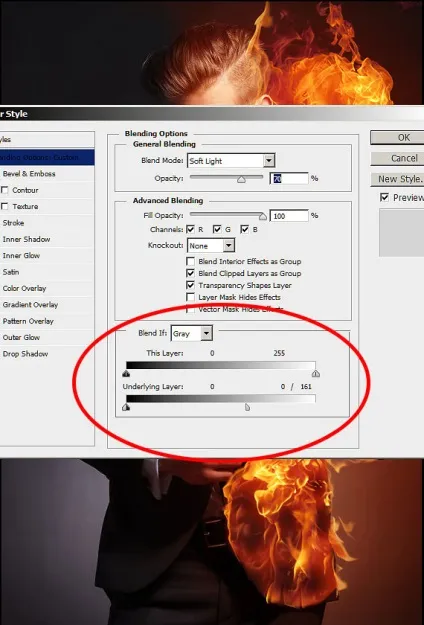Click the Opacity slider thumb in General Blending
The image size is (424, 625).
click(x=241, y=179)
